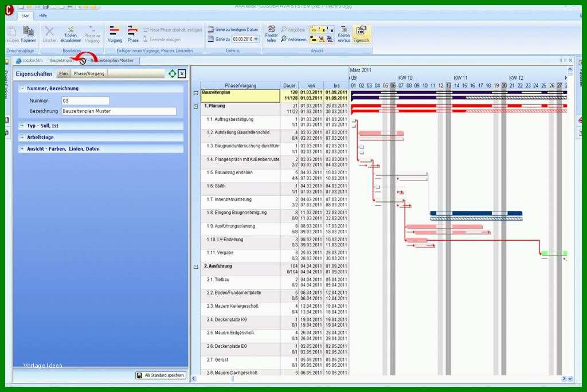Switch to Bauzeitenplan Muster document tab
This screenshot has height=392, width=587.
point(112,60)
